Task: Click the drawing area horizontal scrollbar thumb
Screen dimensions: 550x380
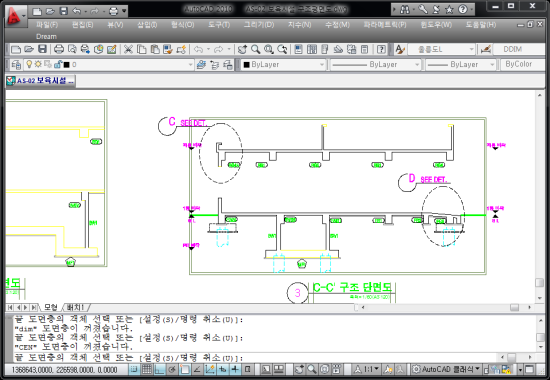Action: (x=514, y=307)
